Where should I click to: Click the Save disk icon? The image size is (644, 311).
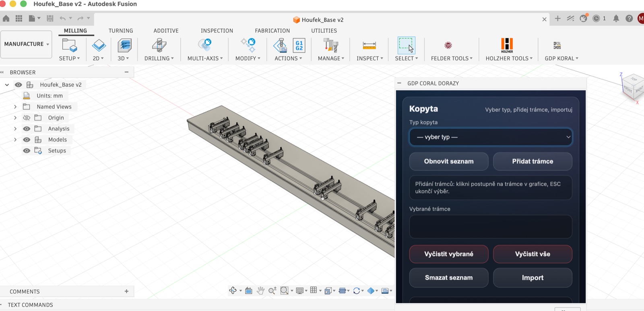click(x=50, y=19)
